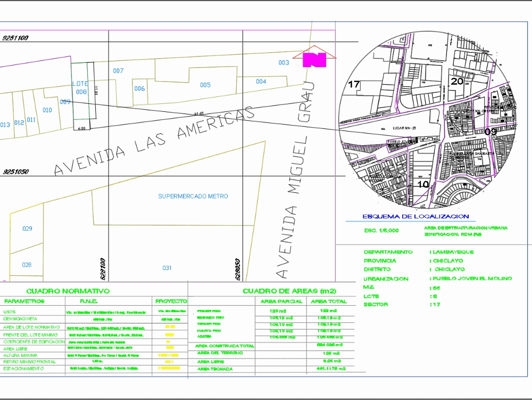Select the magenta north arrow symbol
The height and width of the screenshot is (400, 532).
[315, 61]
